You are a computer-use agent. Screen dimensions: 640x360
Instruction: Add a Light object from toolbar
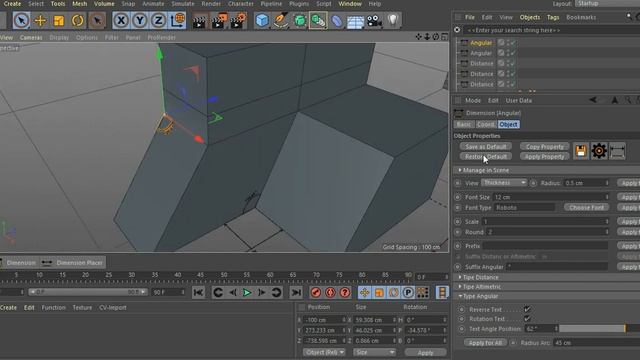tap(392, 20)
